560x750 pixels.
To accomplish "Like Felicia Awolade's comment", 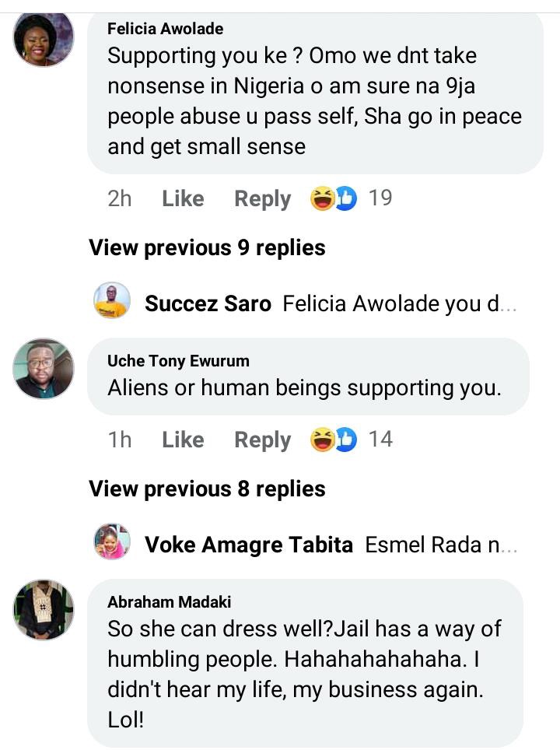I will pyautogui.click(x=183, y=198).
